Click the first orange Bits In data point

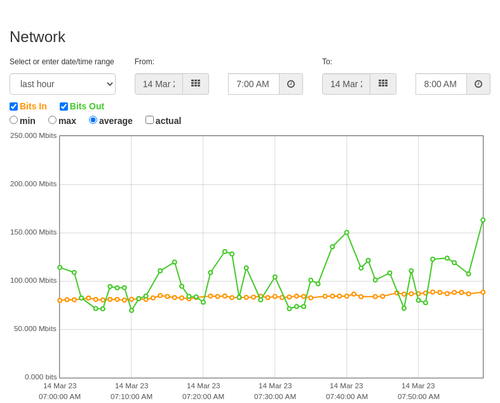pos(60,300)
